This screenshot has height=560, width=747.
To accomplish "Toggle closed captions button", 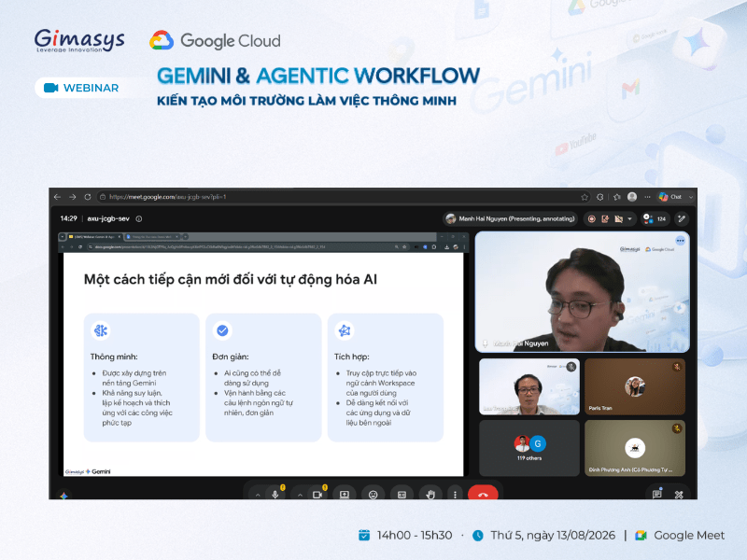I will (402, 495).
